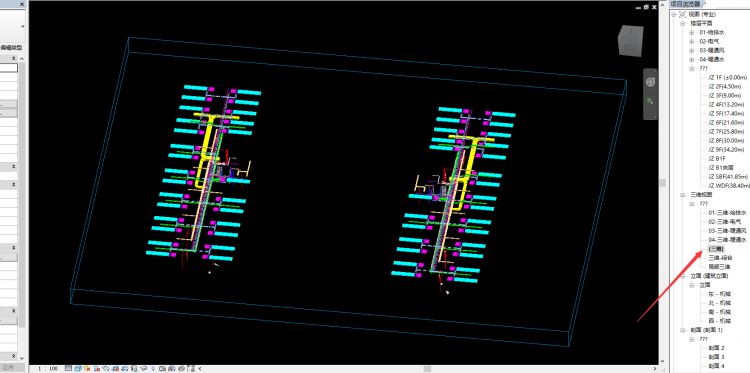Screen dimensions: 750x373
Task: Open section view 剖面 3
Action: click(717, 357)
